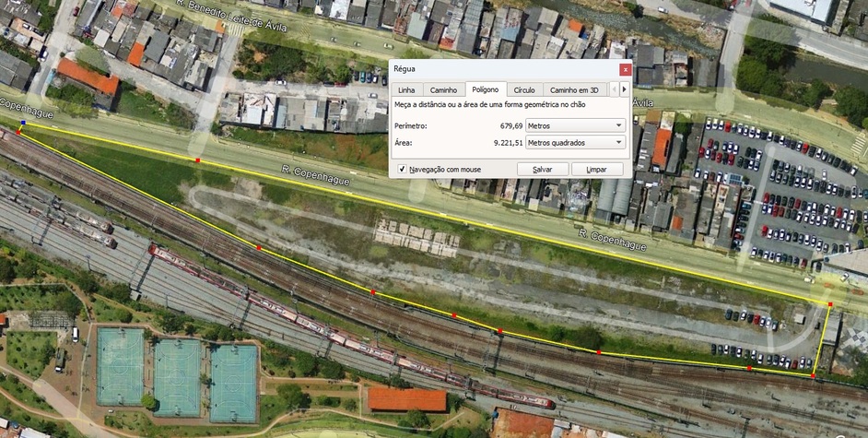Clear the measurement with Limpar

tap(597, 169)
